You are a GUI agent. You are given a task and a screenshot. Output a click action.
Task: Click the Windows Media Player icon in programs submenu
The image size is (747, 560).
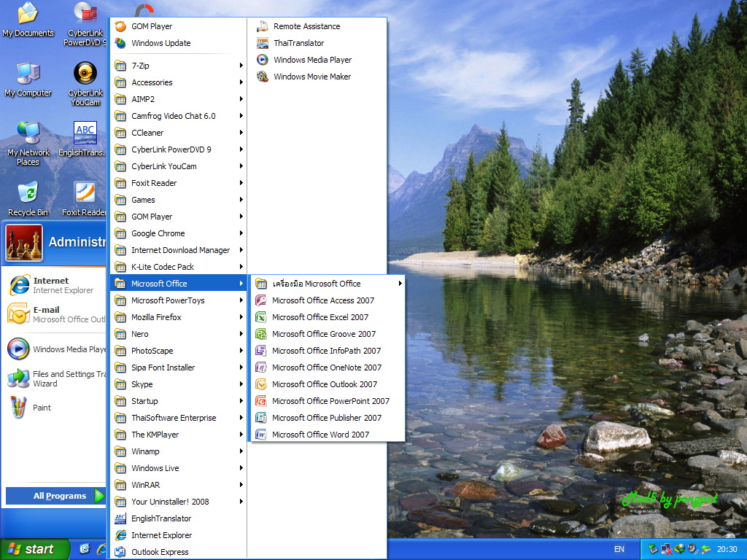(263, 60)
